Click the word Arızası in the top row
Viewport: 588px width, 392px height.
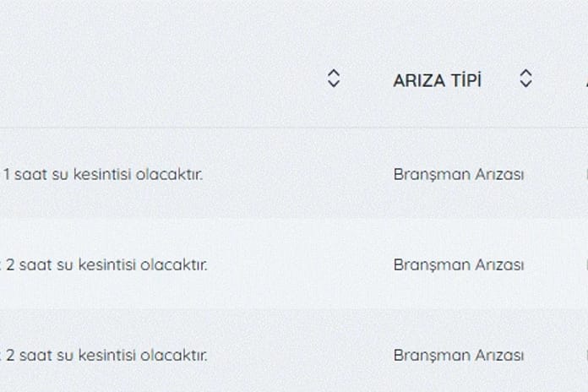499,174
